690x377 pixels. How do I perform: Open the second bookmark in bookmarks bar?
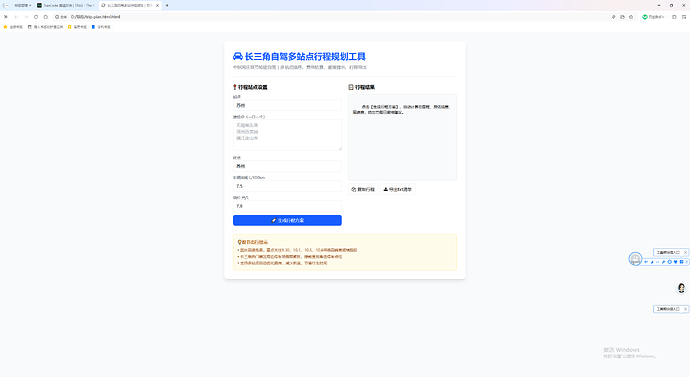click(45, 27)
